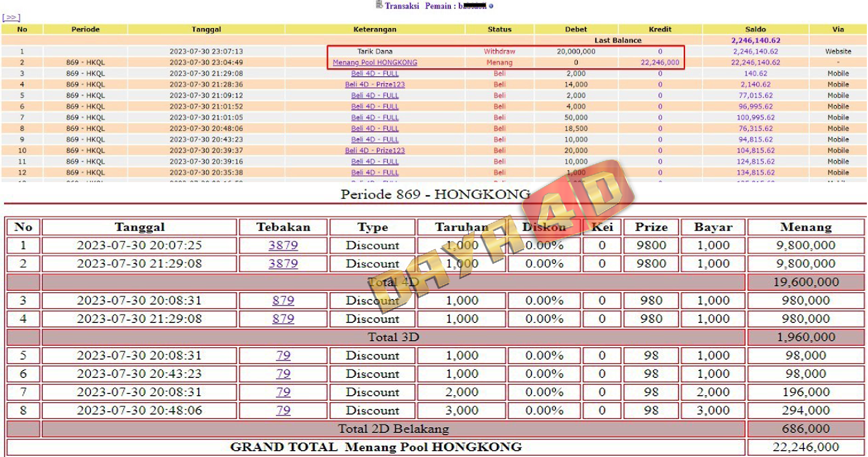868x457 pixels.
Task: Click tebakan 879 in detail row 4
Action: click(x=283, y=319)
